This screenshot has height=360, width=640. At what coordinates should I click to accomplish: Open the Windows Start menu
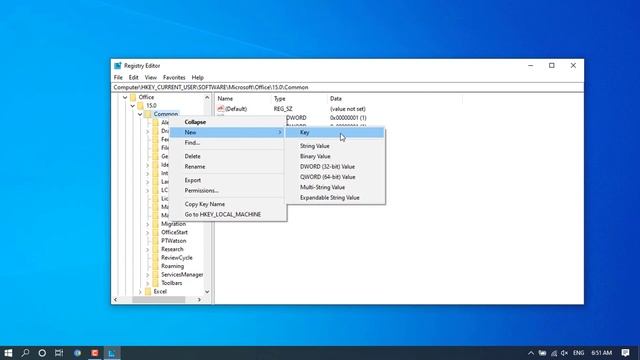8,353
